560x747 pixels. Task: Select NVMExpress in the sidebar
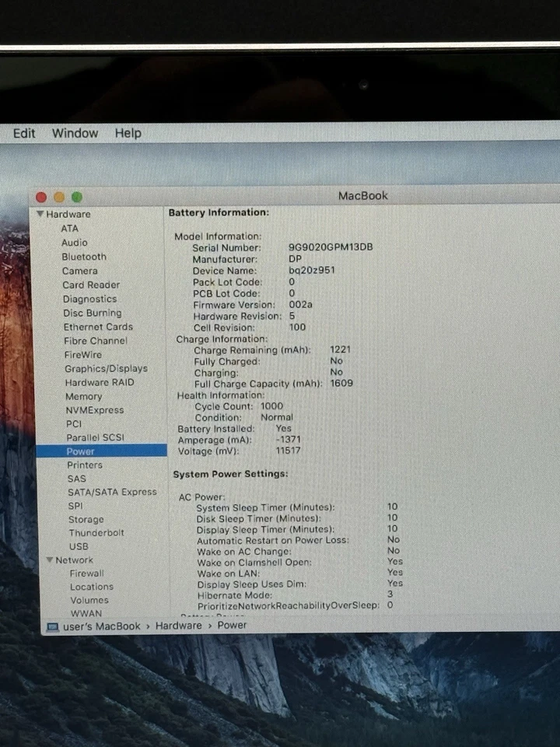click(x=95, y=410)
